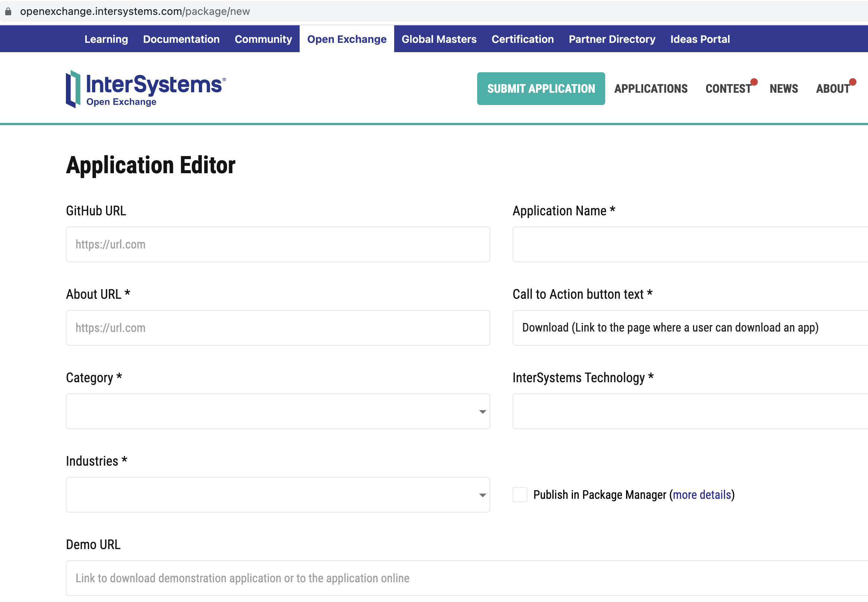This screenshot has height=602, width=868.
Task: Go to Global Masters in top navigation
Action: click(x=439, y=39)
